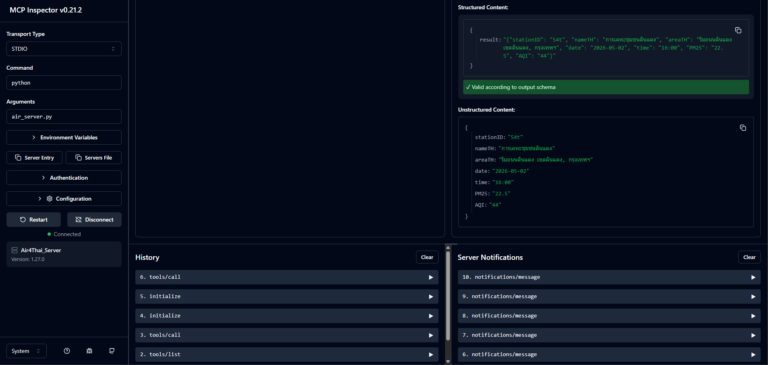Expand the Authentication section

click(64, 178)
